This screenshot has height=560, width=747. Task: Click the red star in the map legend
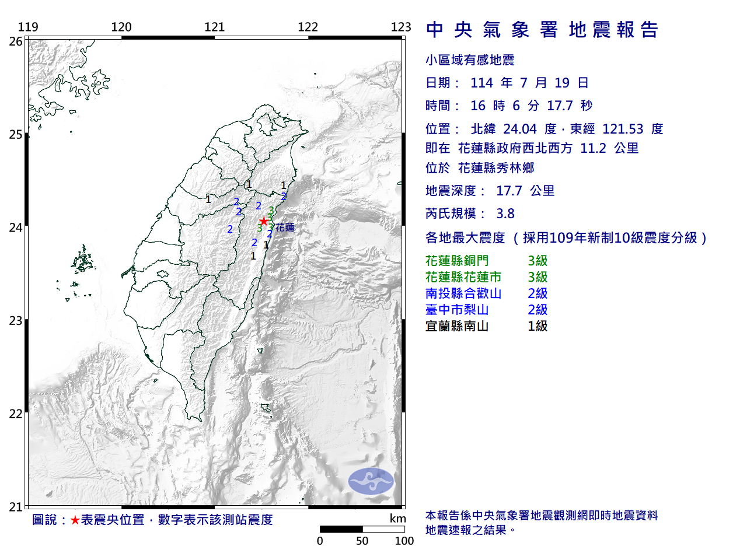75,520
